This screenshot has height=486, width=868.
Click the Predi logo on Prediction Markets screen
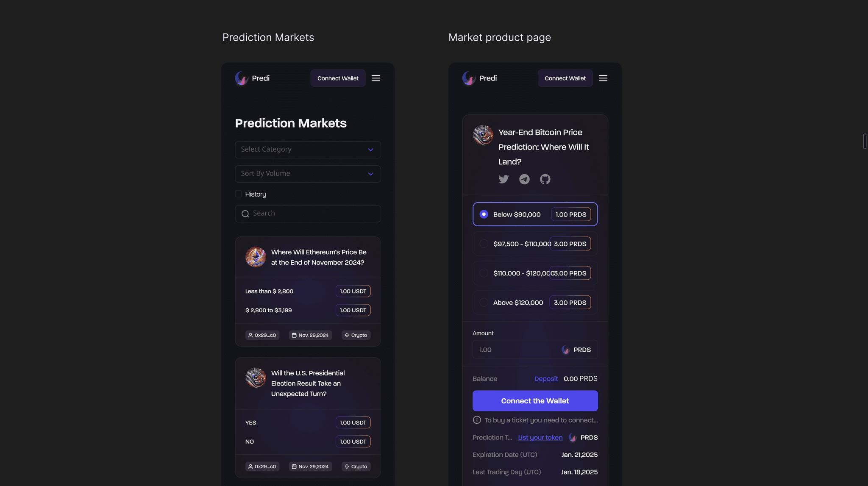253,78
